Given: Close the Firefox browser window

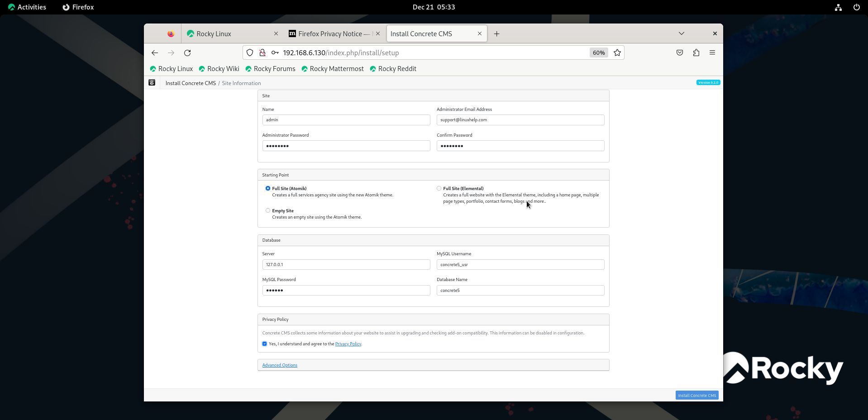Looking at the screenshot, I should point(715,34).
